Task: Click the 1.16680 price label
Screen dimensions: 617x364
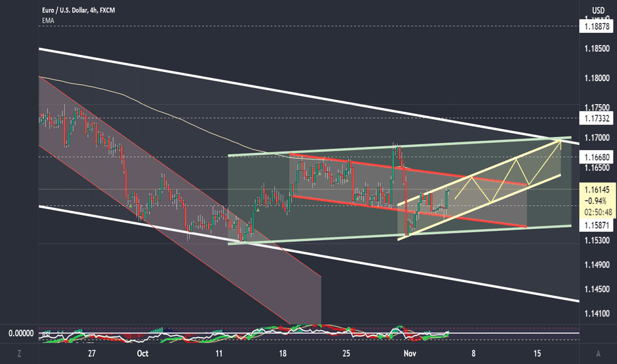Action: pyautogui.click(x=596, y=158)
